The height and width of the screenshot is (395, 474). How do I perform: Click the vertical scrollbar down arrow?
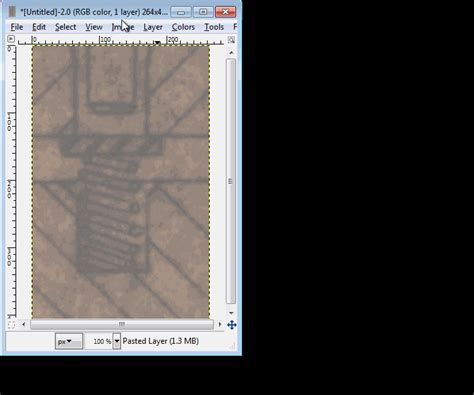coord(231,313)
